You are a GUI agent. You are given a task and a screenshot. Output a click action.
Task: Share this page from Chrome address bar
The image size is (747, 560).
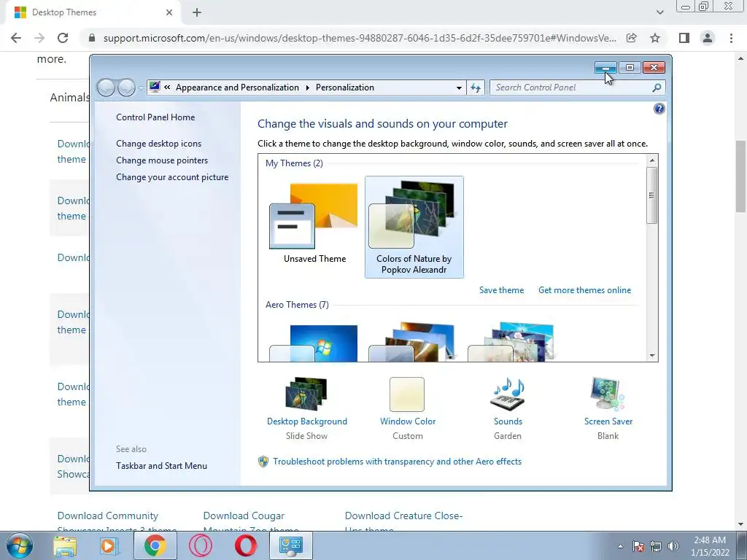click(631, 38)
